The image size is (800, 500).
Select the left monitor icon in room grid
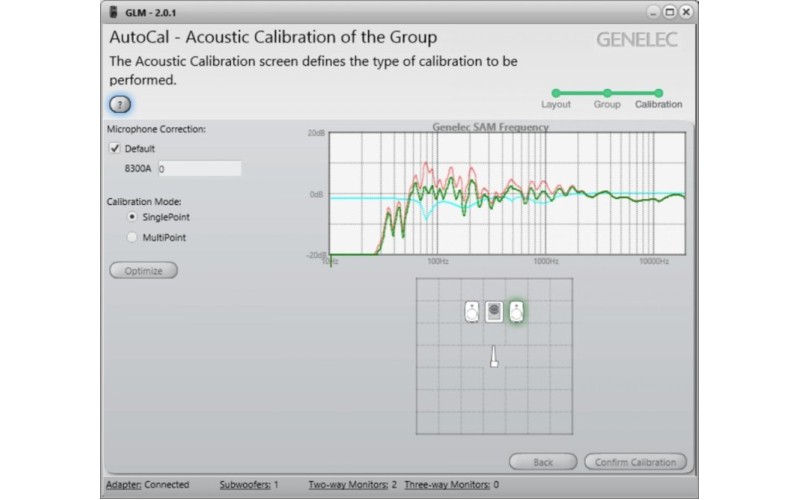tap(472, 312)
